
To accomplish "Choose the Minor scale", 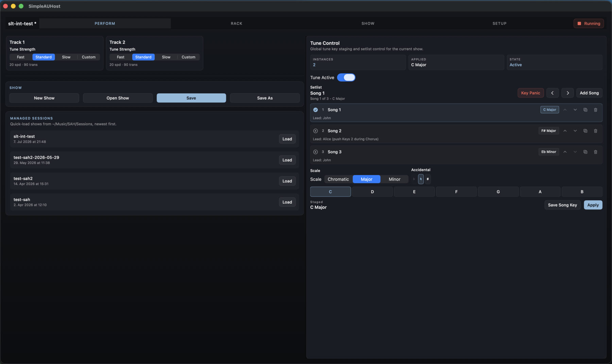I will coord(394,179).
